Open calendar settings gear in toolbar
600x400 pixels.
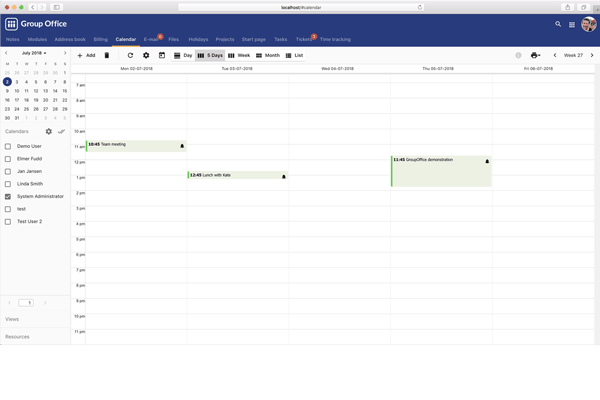146,56
